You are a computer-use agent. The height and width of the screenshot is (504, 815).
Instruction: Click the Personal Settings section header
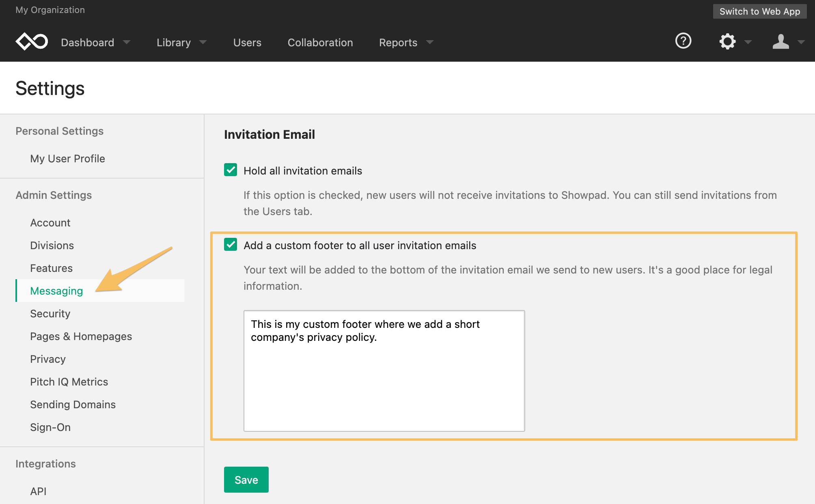coord(59,131)
